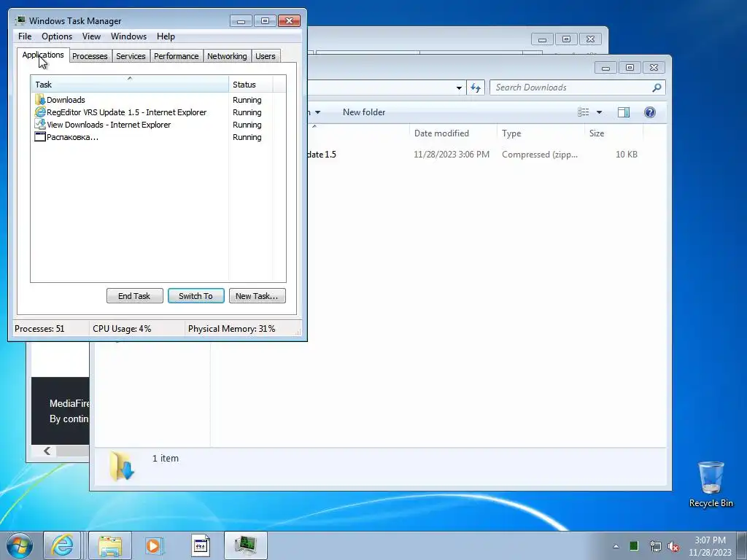Select the Applications tab
Image resolution: width=747 pixels, height=560 pixels.
coord(43,55)
